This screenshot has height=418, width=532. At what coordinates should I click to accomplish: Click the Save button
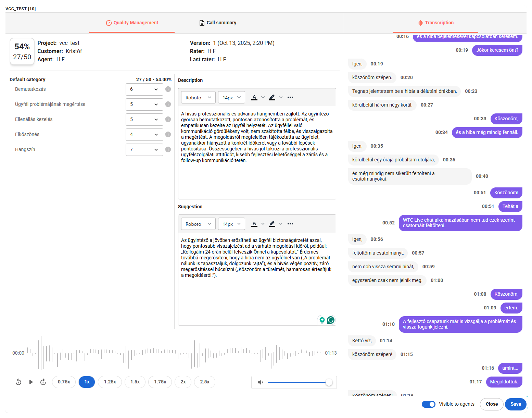515,404
